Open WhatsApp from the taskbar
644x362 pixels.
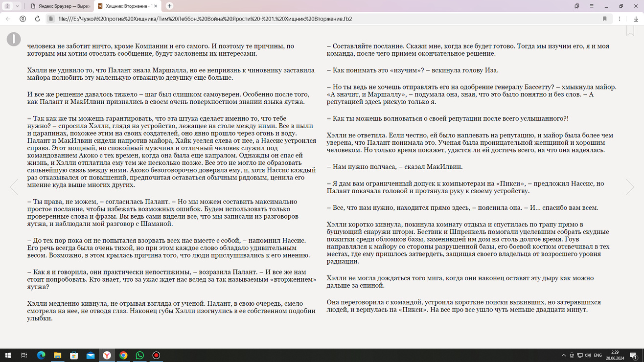tap(140, 355)
